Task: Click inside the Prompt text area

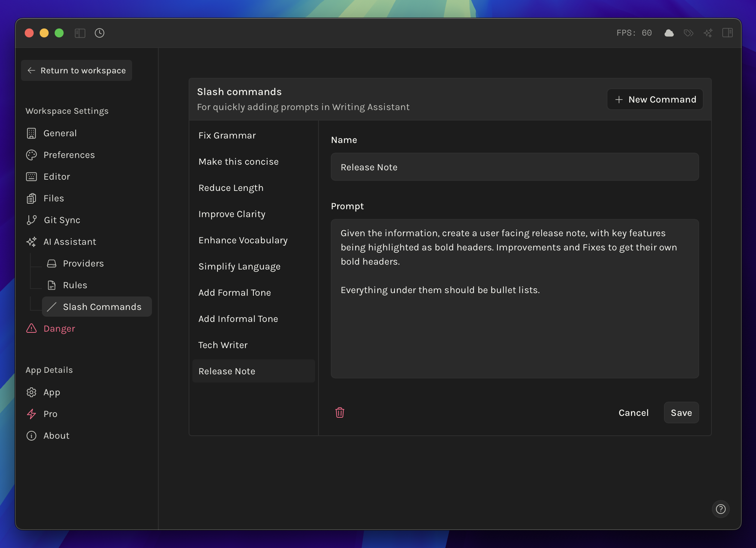Action: (515, 299)
